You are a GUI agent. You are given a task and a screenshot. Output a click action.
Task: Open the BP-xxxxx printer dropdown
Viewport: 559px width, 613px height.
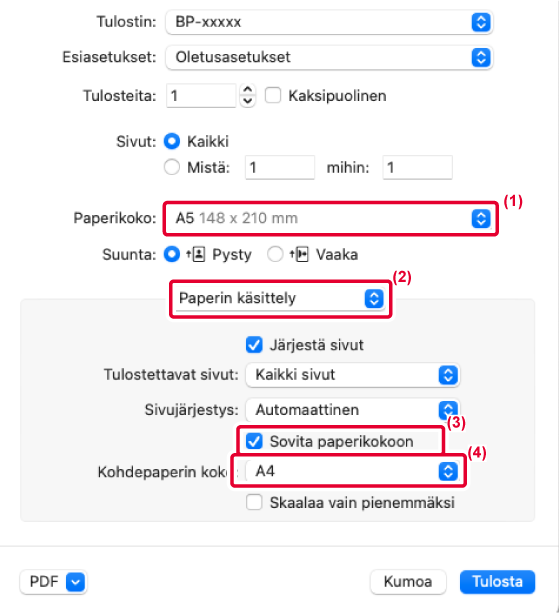329,22
